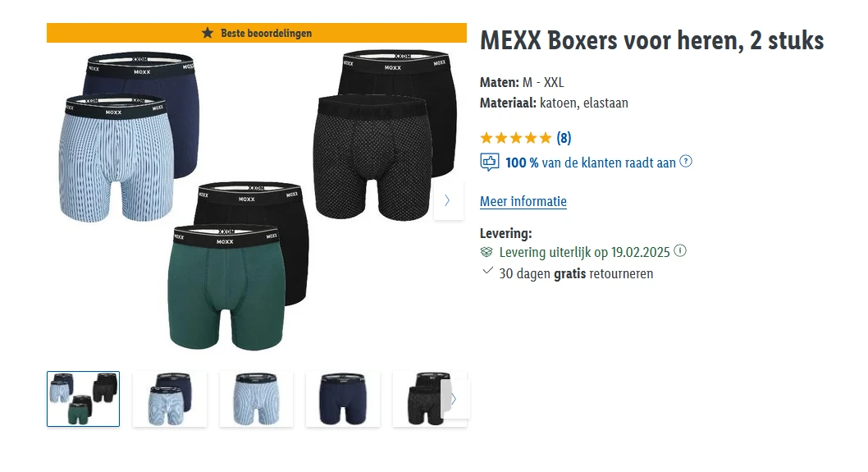The image size is (868, 472).
Task: Select the thumbnail of single striped boxer
Action: point(256,399)
